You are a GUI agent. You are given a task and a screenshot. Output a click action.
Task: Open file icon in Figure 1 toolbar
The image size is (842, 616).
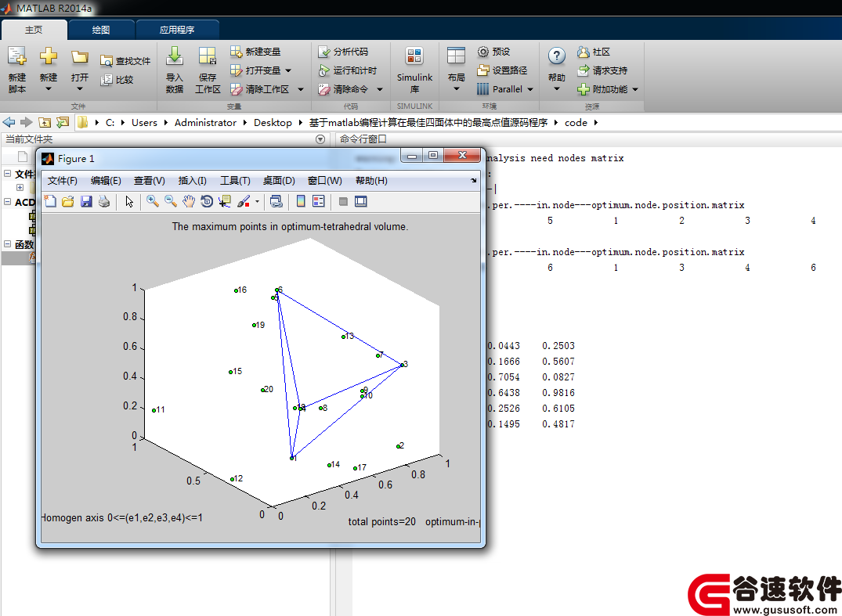click(x=67, y=202)
